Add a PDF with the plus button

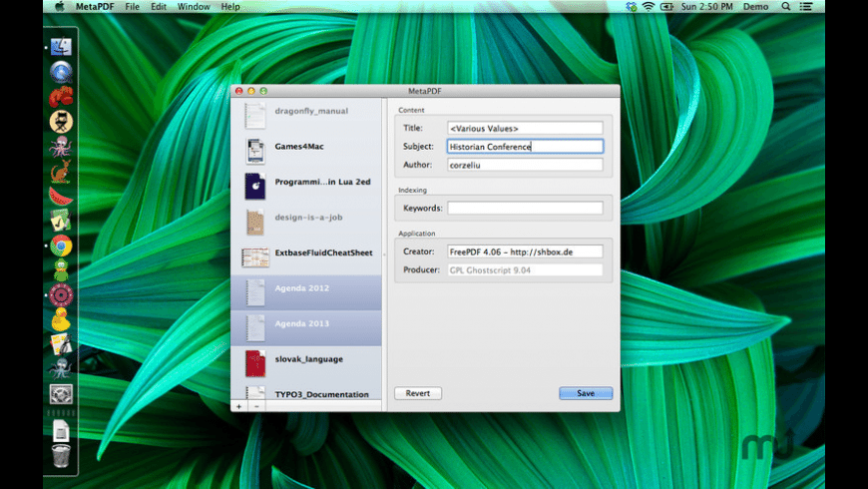click(x=239, y=406)
